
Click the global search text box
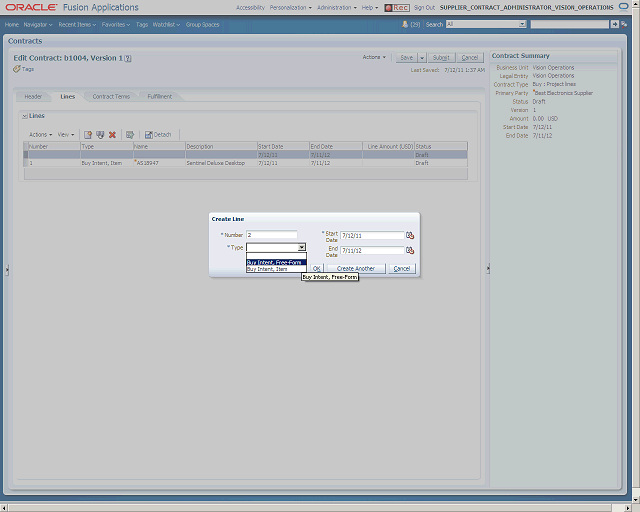(569, 24)
